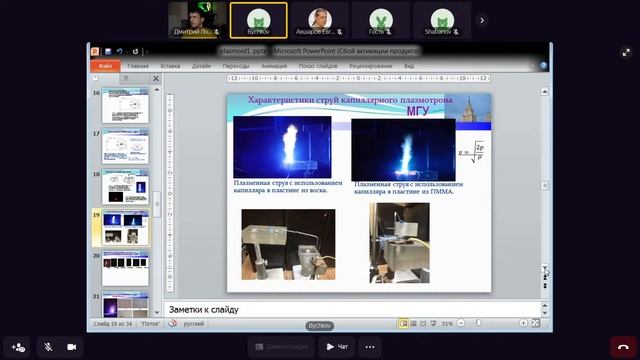Image resolution: width=640 pixels, height=360 pixels.
Task: Click the Undo arrow in quick access toolbar
Action: coord(120,51)
